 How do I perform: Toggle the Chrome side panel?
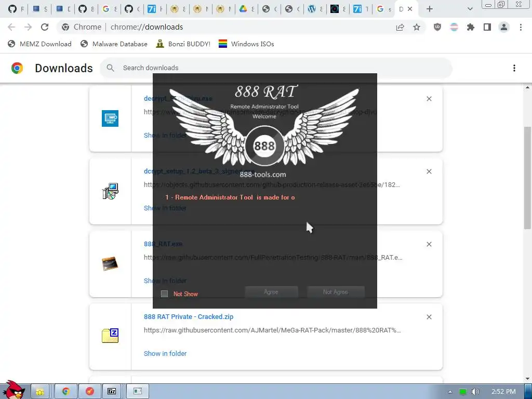(487, 27)
